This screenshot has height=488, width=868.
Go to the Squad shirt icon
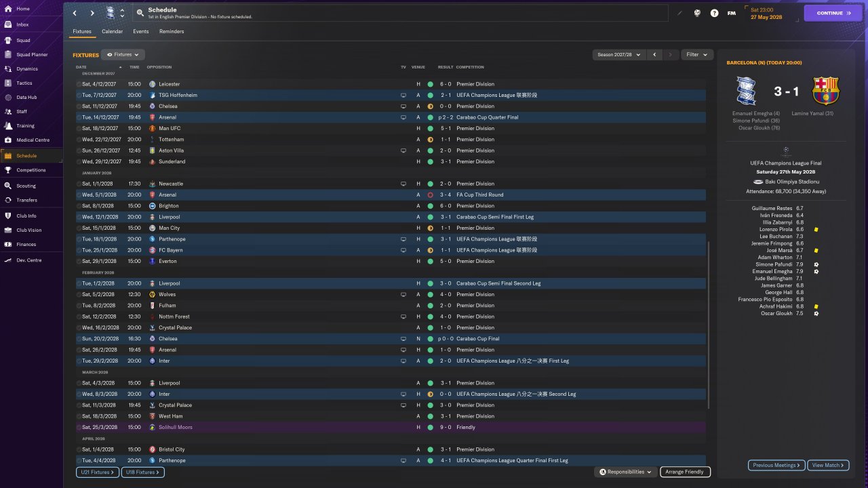click(8, 40)
